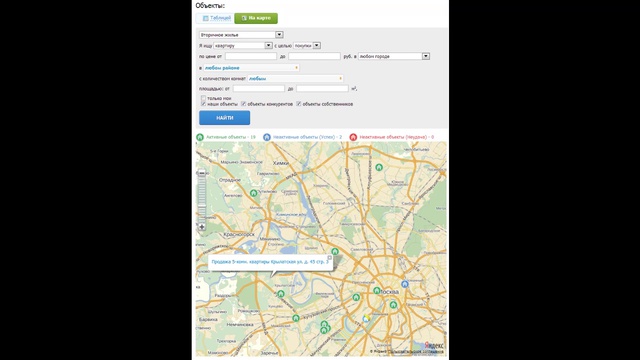This screenshot has height=360, width=640.
Task: Click the Яндекс logo on the map
Action: pos(434,345)
